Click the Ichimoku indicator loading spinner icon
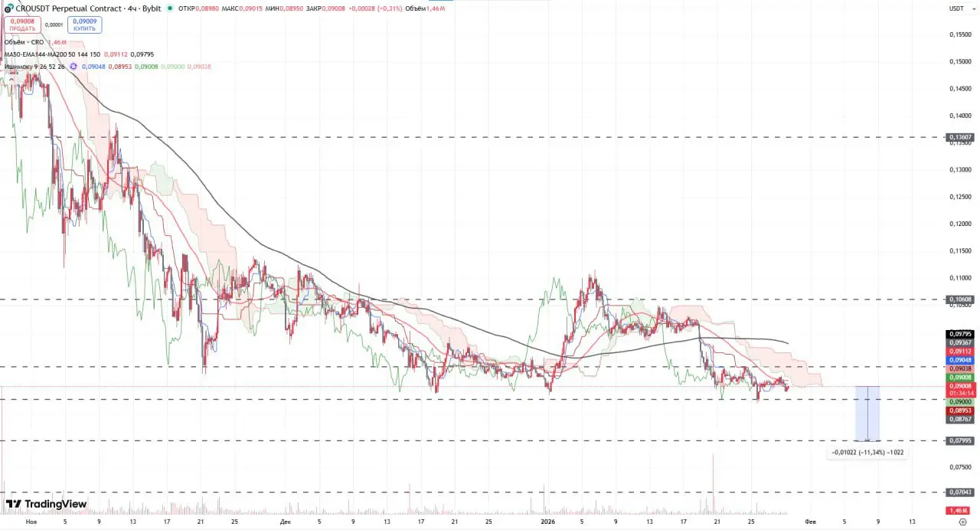 coord(73,67)
